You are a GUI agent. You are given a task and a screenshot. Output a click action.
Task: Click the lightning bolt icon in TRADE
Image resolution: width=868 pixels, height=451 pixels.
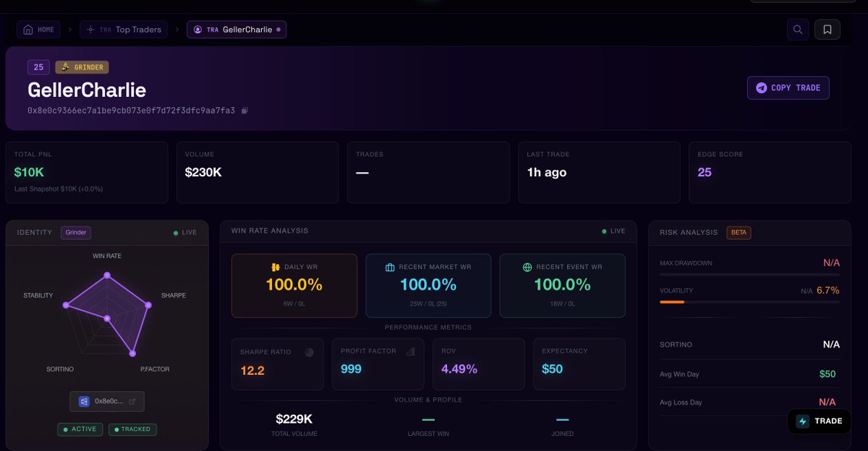pos(803,421)
